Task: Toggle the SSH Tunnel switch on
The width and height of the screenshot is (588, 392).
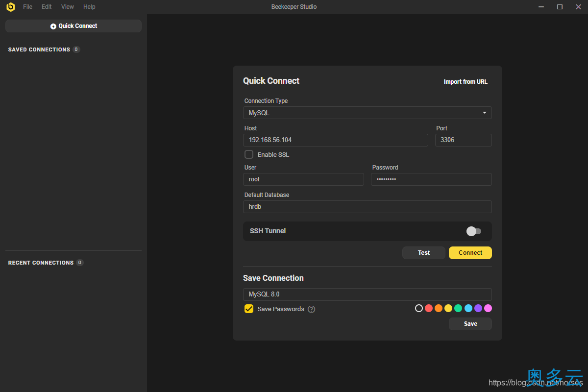Action: click(x=474, y=231)
